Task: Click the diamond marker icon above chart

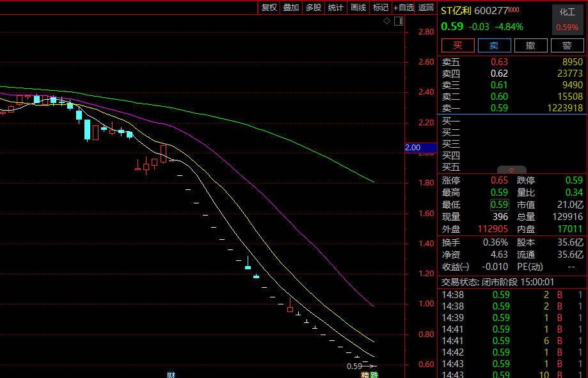Action: click(386, 21)
